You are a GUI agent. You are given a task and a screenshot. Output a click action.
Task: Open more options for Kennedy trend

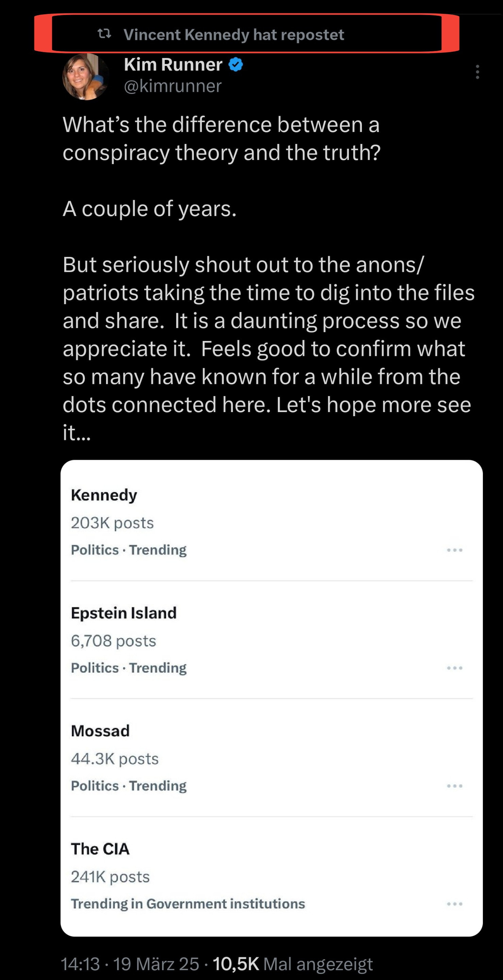[455, 550]
